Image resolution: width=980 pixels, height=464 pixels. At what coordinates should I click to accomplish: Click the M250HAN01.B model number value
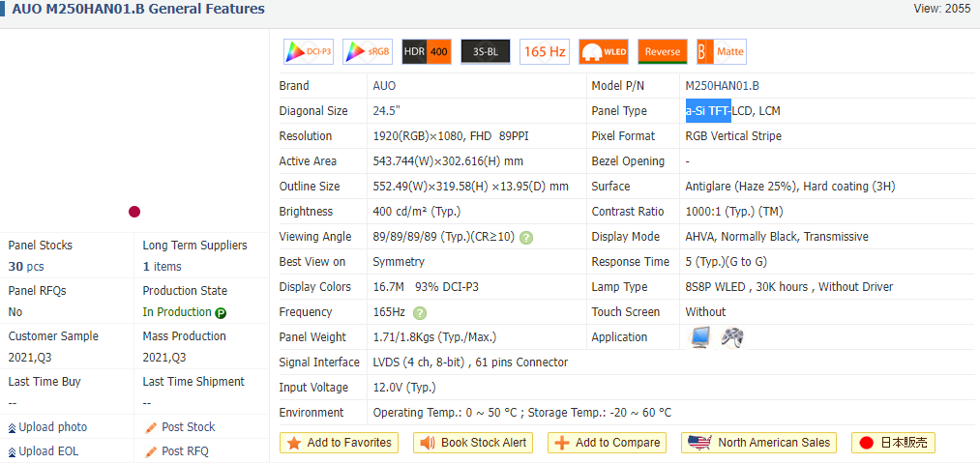pos(723,86)
